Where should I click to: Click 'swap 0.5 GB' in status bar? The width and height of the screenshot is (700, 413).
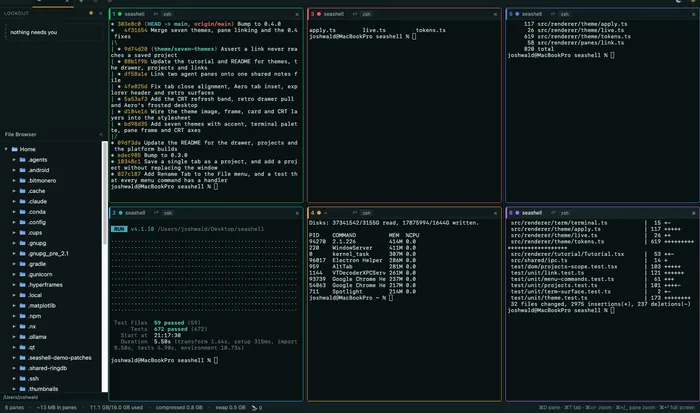tap(230, 408)
